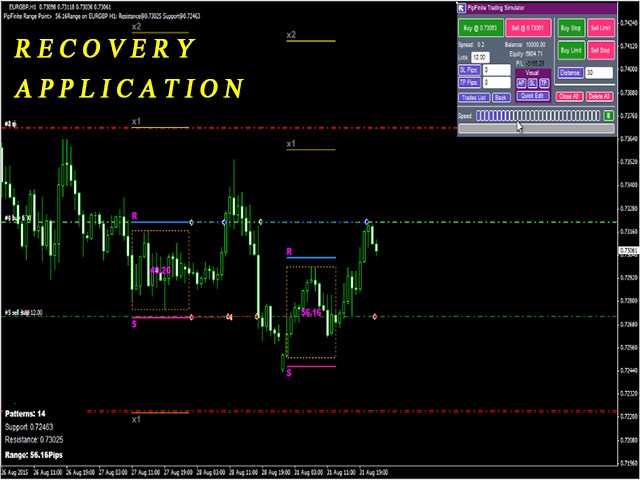
Task: Click the 49.20 range label on chart
Action: (160, 270)
